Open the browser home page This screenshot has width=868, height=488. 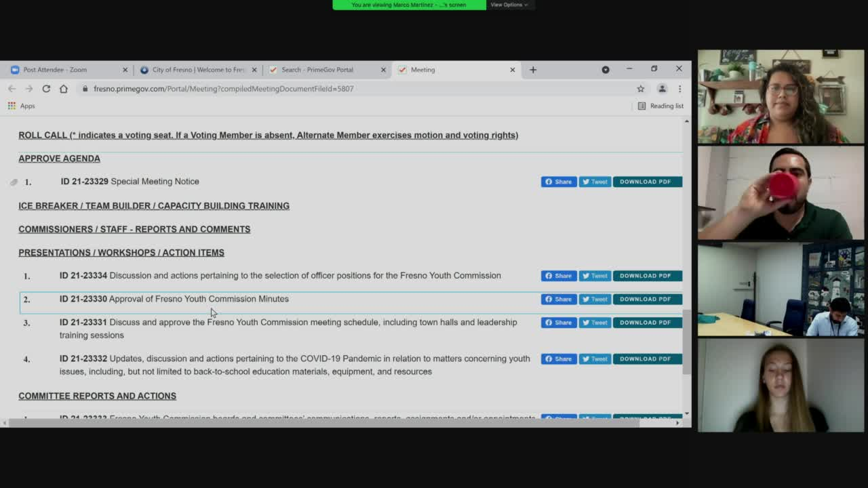[64, 89]
